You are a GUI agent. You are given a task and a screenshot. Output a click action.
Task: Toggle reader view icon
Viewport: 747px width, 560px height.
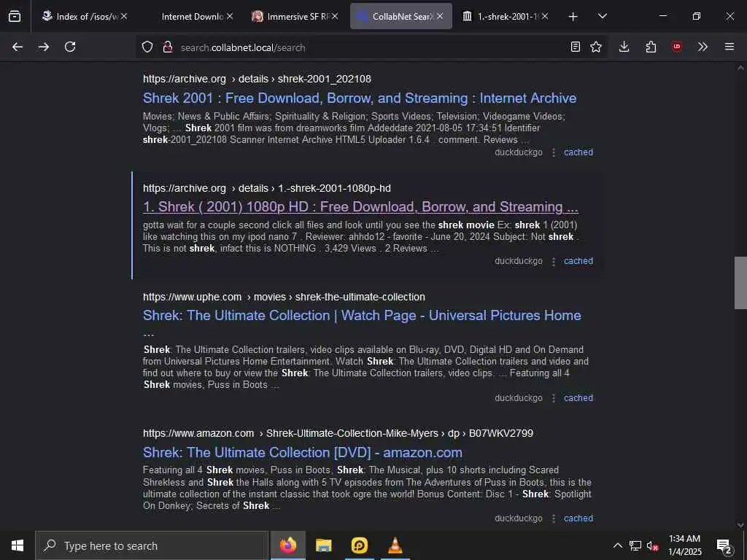[576, 47]
